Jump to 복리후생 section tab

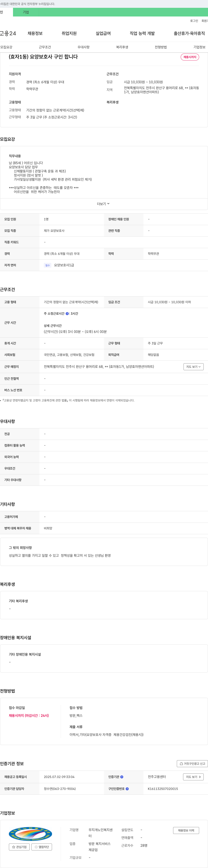[x=122, y=47]
